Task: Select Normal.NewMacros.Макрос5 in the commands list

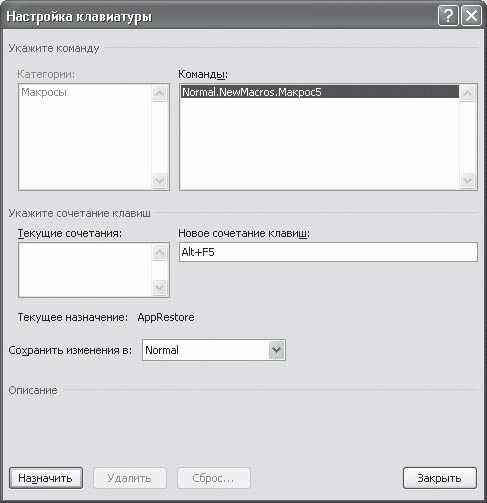Action: [320, 92]
